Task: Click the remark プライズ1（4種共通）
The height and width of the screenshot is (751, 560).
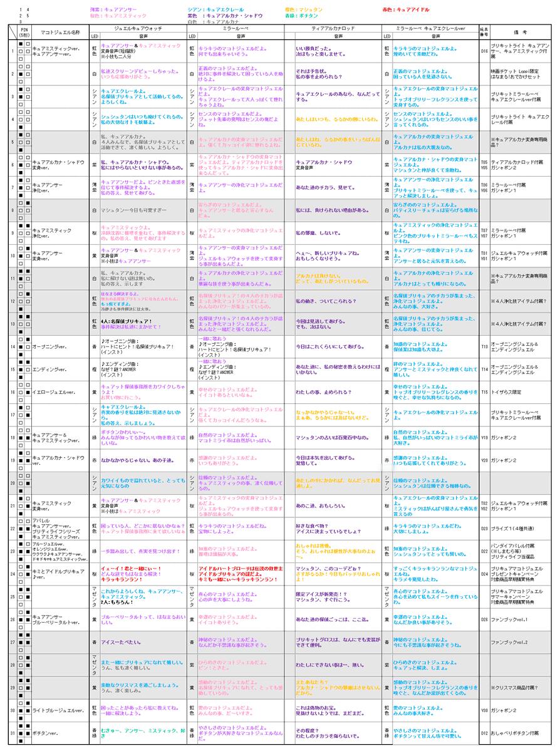Action: [x=512, y=529]
